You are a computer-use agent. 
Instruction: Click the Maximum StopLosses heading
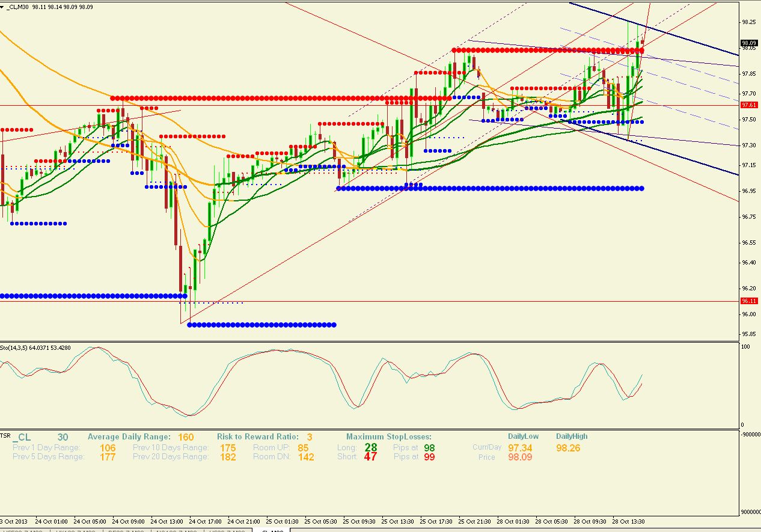[x=389, y=437]
